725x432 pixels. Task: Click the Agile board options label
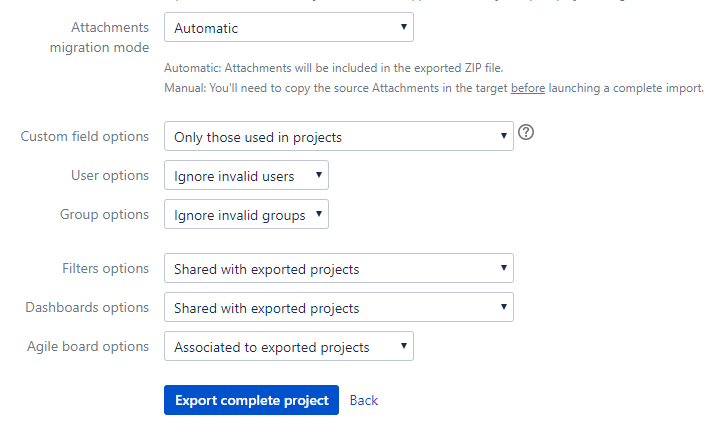(x=88, y=347)
